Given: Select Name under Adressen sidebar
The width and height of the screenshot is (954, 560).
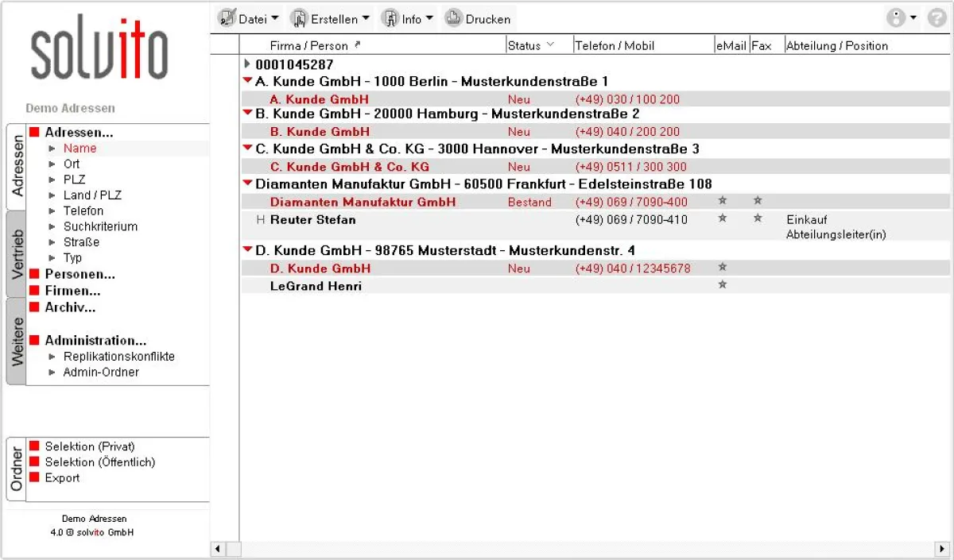Looking at the screenshot, I should point(79,148).
